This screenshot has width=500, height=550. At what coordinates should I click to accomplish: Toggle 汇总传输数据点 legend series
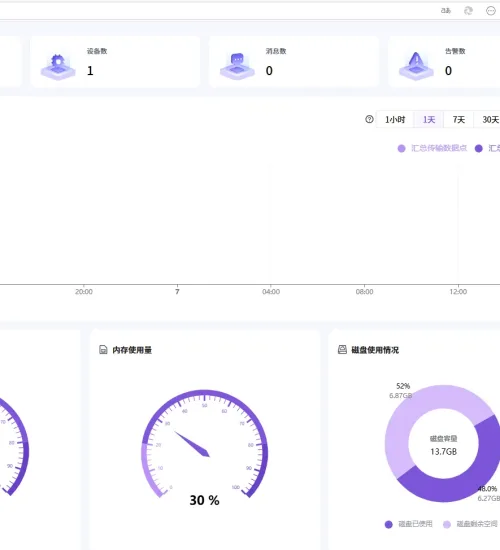click(x=432, y=148)
